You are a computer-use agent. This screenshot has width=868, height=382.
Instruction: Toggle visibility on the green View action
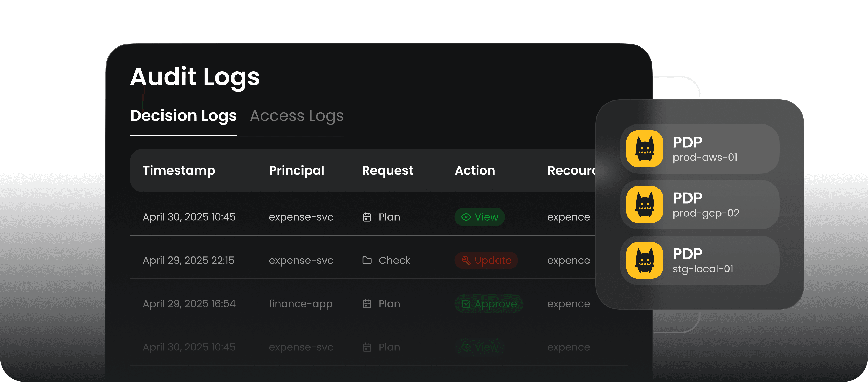[x=479, y=217]
